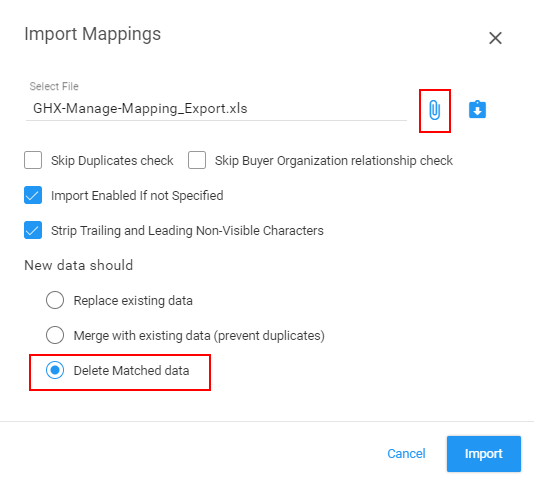534x482 pixels.
Task: Click the blue clipboard download template icon
Action: tap(477, 109)
